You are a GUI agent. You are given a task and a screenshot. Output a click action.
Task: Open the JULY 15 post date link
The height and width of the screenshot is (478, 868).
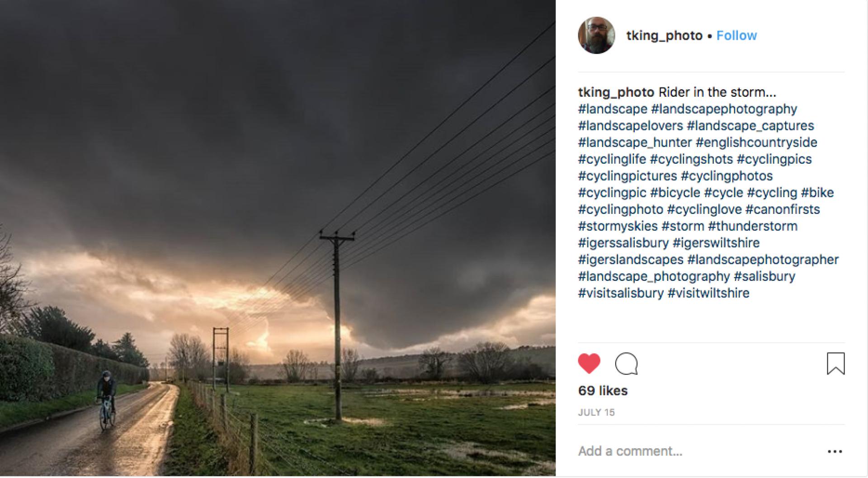(596, 412)
